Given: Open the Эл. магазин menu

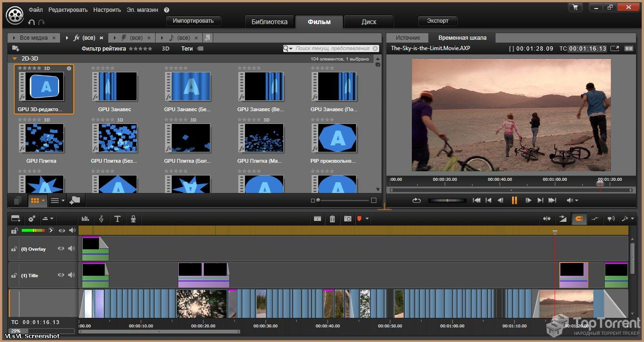Looking at the screenshot, I should 142,9.
